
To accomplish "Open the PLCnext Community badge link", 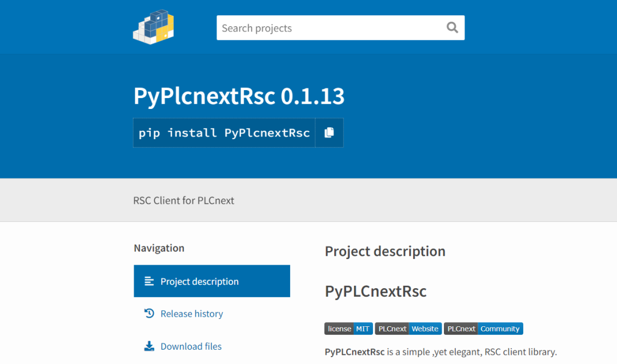I will (x=483, y=329).
